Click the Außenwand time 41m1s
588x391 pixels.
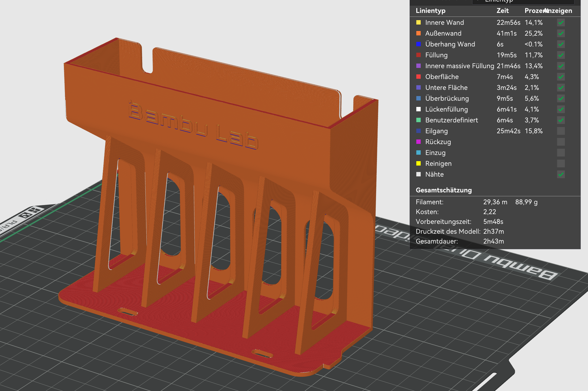click(x=507, y=34)
